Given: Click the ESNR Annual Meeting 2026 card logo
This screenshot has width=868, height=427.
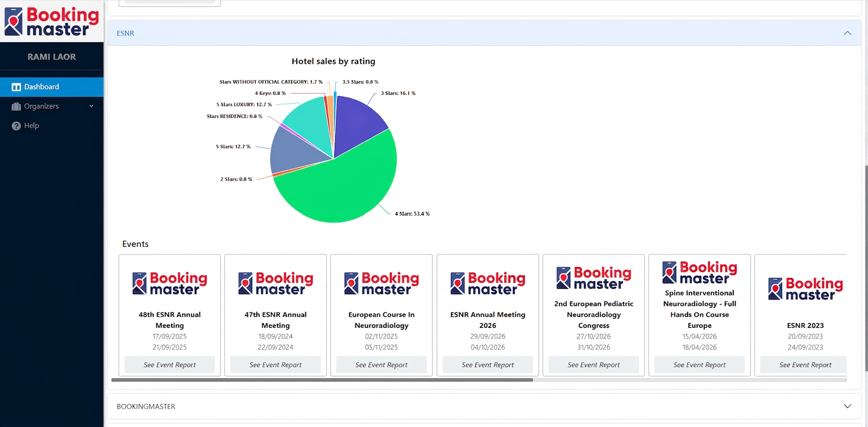Looking at the screenshot, I should point(488,283).
